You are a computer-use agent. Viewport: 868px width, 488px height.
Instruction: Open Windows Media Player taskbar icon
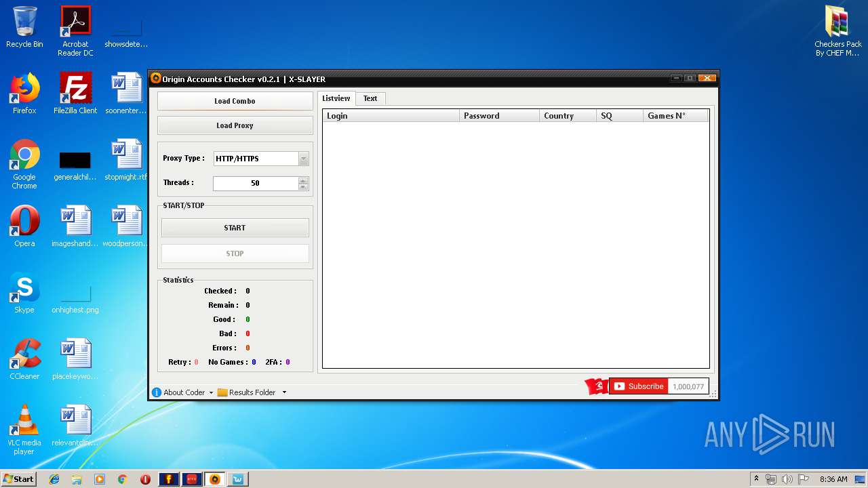[100, 479]
